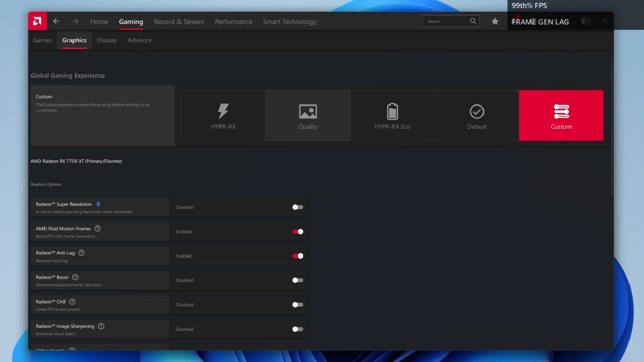
Task: Switch to the Display tab
Action: [x=107, y=40]
